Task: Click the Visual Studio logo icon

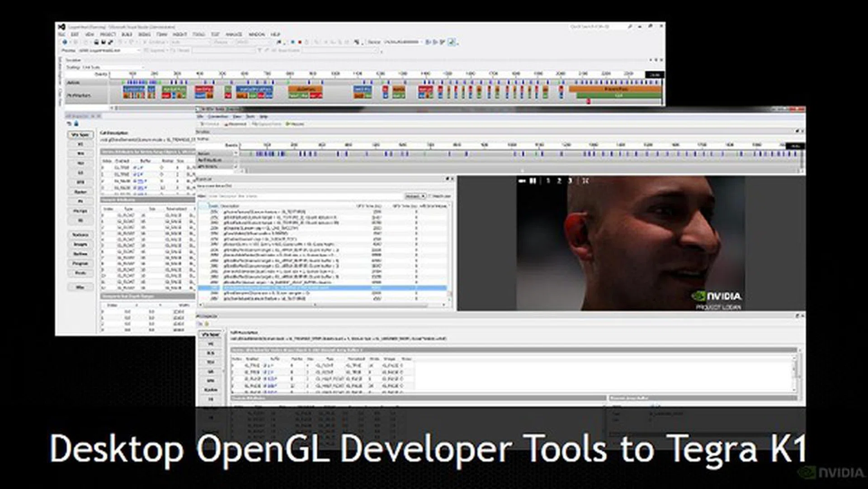Action: [x=62, y=27]
